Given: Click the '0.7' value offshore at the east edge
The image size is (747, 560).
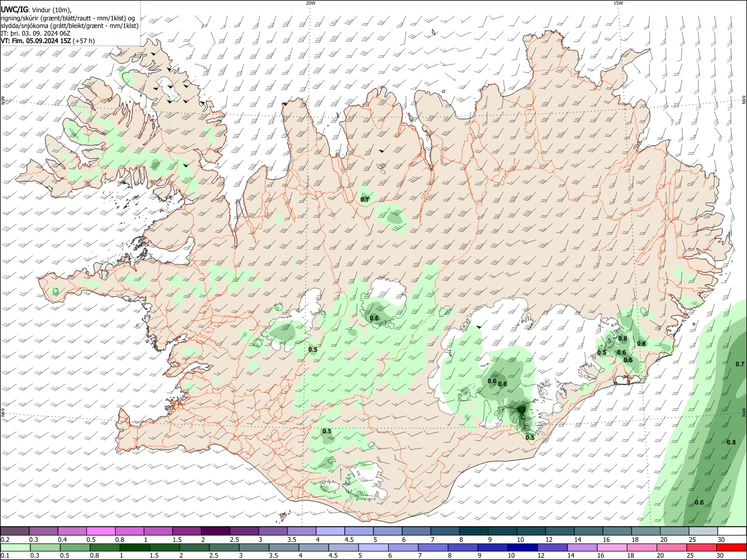Looking at the screenshot, I should (x=740, y=364).
